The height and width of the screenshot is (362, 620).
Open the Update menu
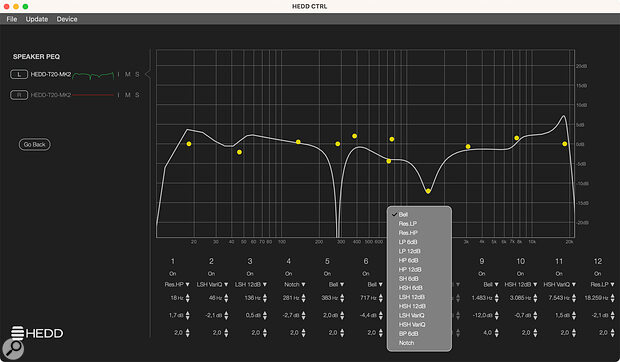click(37, 19)
